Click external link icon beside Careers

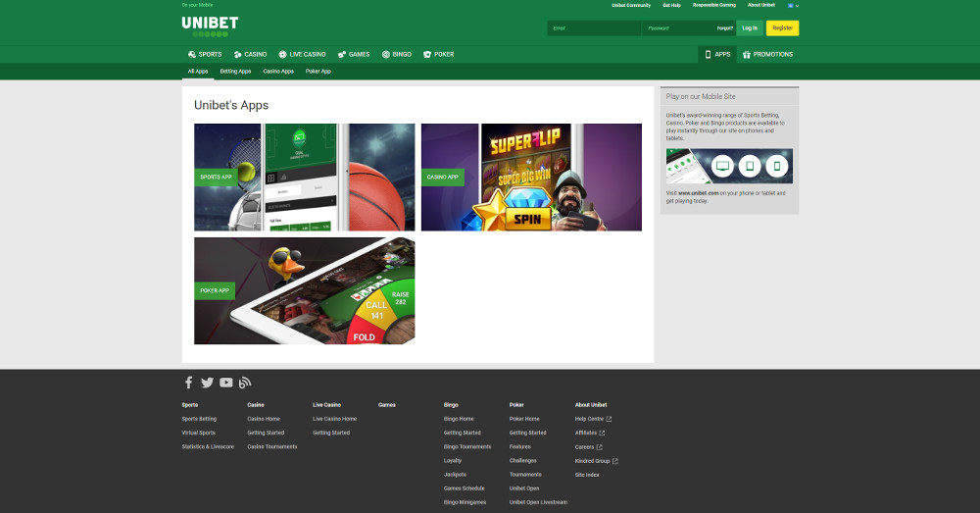coord(600,447)
